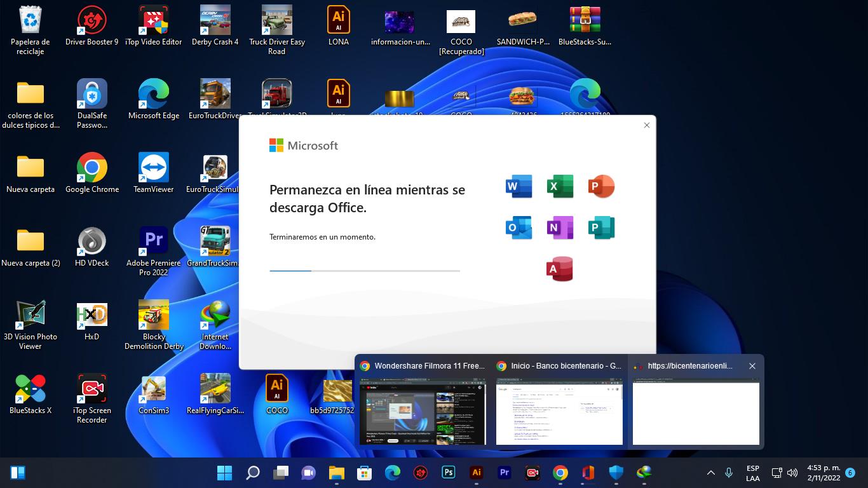Close the bicentenarioenli... preview thumbnail
Image resolution: width=868 pixels, height=488 pixels.
752,366
